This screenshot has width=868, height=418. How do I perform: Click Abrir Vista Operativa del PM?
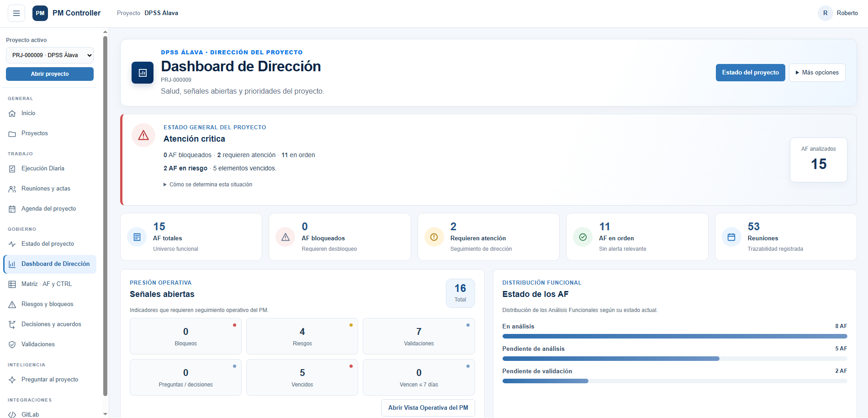click(x=428, y=408)
